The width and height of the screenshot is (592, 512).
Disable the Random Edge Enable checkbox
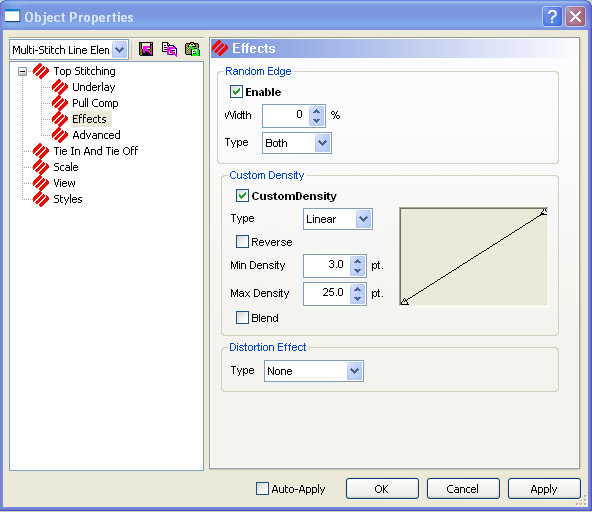236,92
